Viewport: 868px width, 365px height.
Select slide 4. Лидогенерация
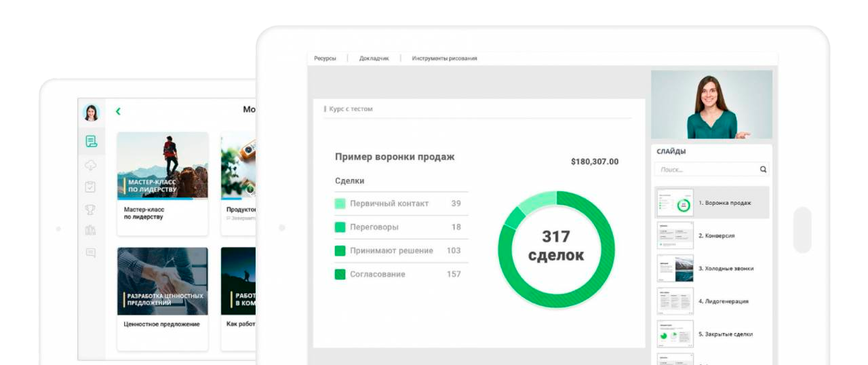click(x=711, y=301)
